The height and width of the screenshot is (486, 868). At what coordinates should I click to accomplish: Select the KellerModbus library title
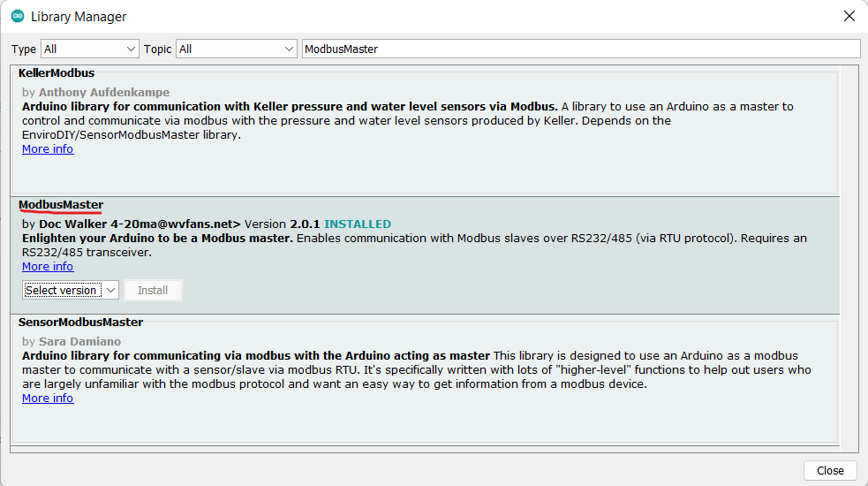tap(57, 73)
